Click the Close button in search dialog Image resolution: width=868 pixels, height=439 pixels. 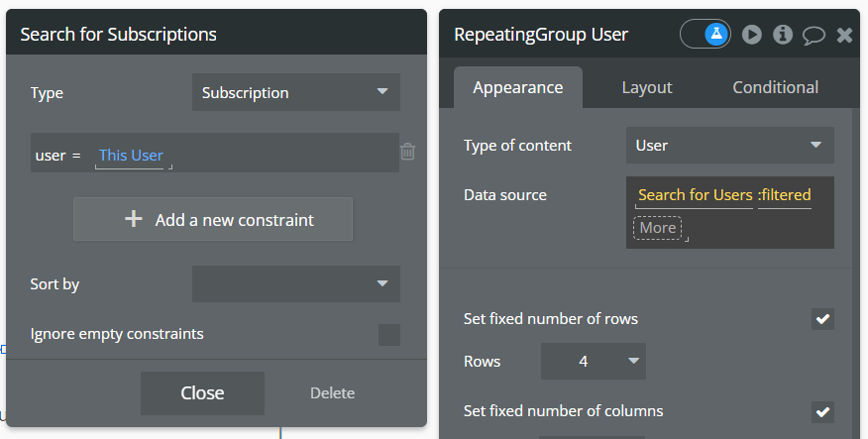pos(202,393)
